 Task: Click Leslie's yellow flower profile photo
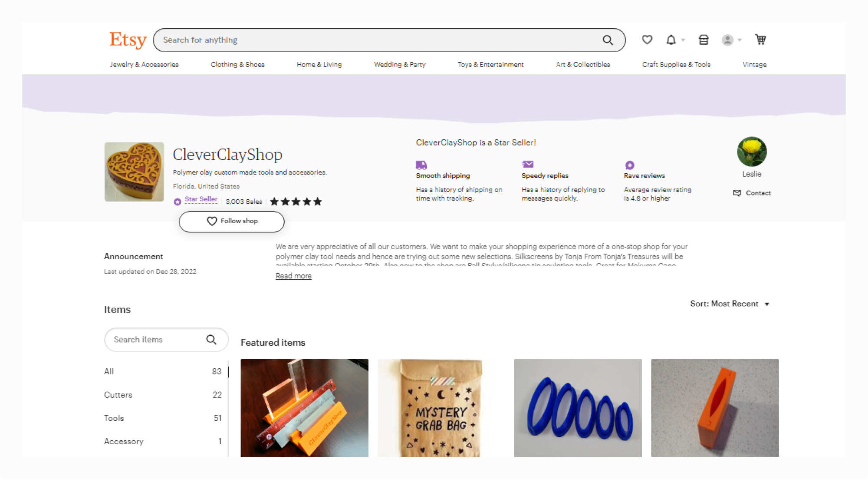pyautogui.click(x=752, y=152)
